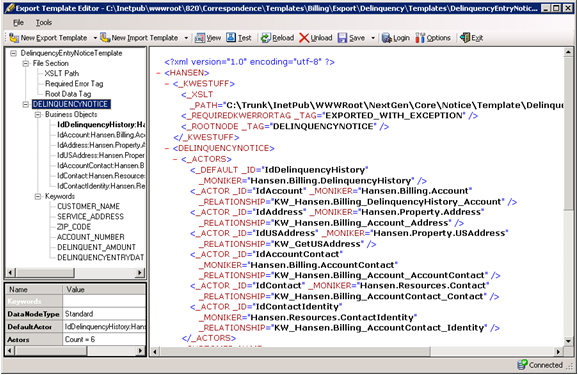Click the View toolbar icon

200,38
